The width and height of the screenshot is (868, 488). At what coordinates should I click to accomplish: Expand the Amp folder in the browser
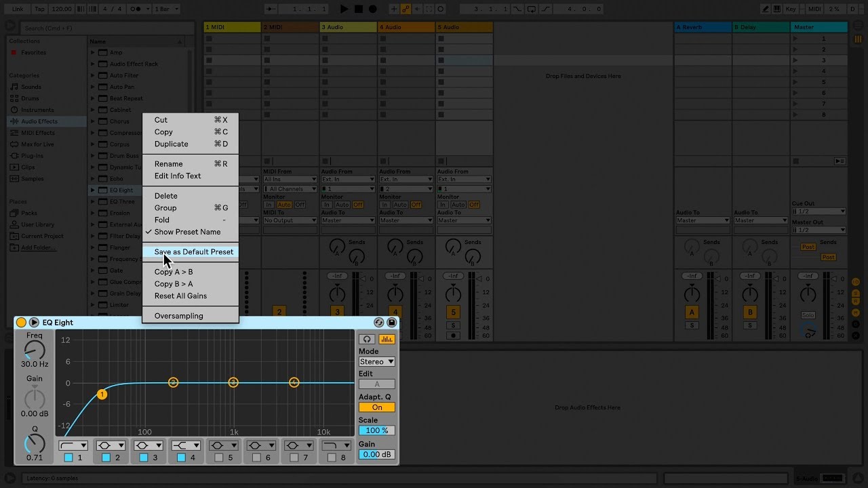(93, 52)
